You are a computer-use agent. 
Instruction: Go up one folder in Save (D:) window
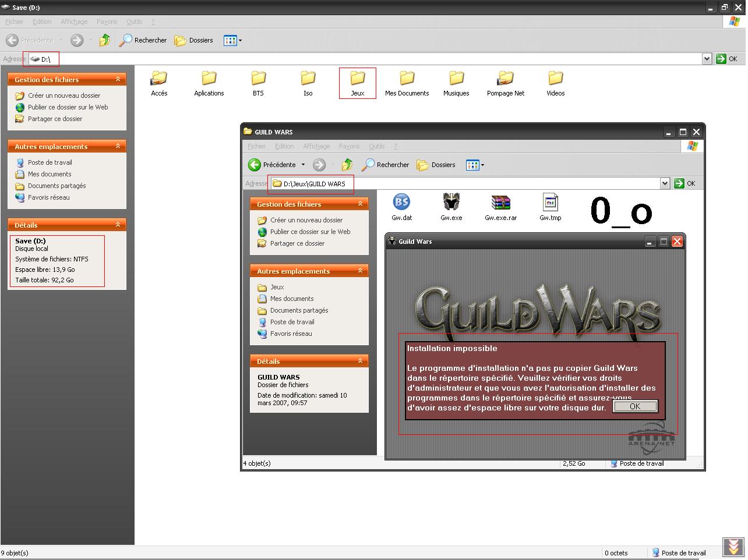[x=105, y=40]
